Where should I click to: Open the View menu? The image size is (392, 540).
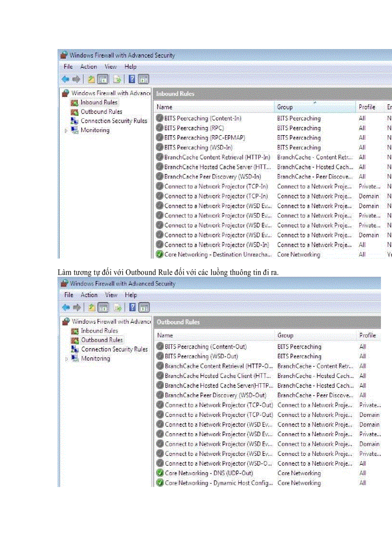click(x=110, y=67)
